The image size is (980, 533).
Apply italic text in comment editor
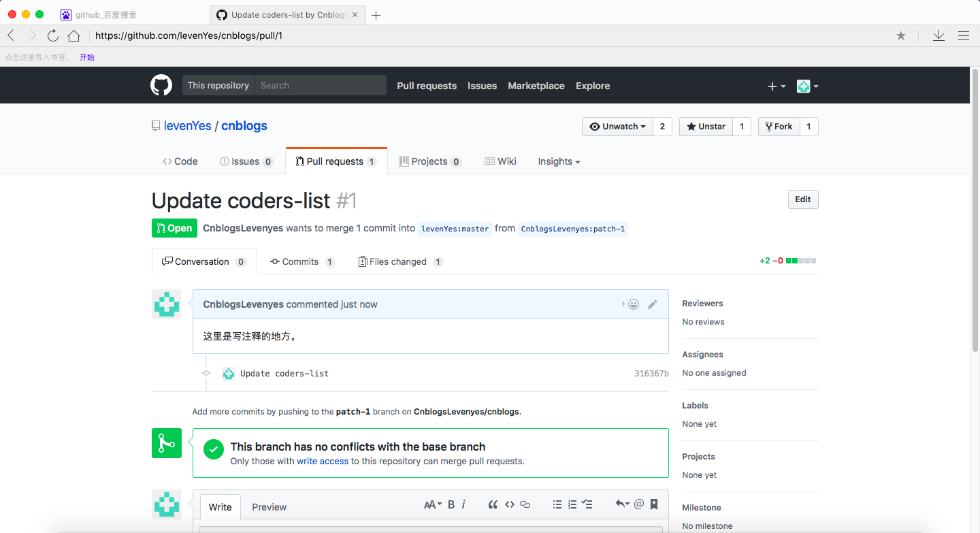click(463, 504)
